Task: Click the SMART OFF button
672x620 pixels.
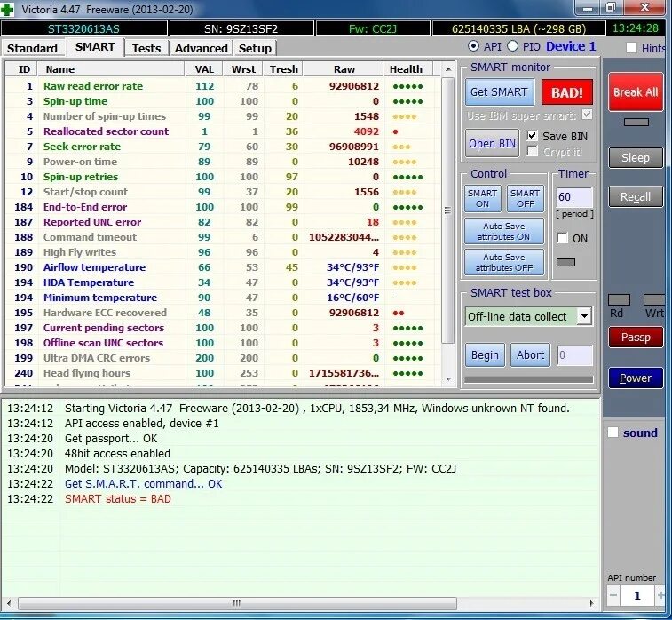Action: [525, 198]
